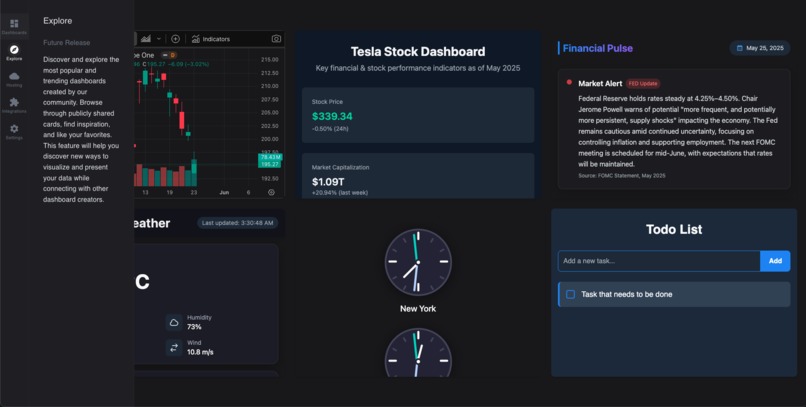Open the Hosting cloud icon
Viewport: 806px width, 407px height.
click(x=14, y=76)
